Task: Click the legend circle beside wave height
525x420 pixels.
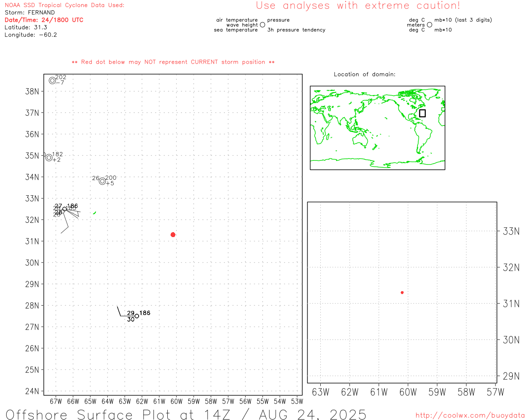Action: tap(262, 25)
